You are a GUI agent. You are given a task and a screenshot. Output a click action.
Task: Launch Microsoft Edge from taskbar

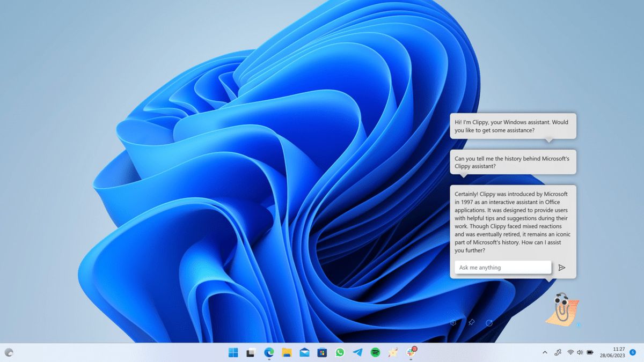tap(269, 352)
